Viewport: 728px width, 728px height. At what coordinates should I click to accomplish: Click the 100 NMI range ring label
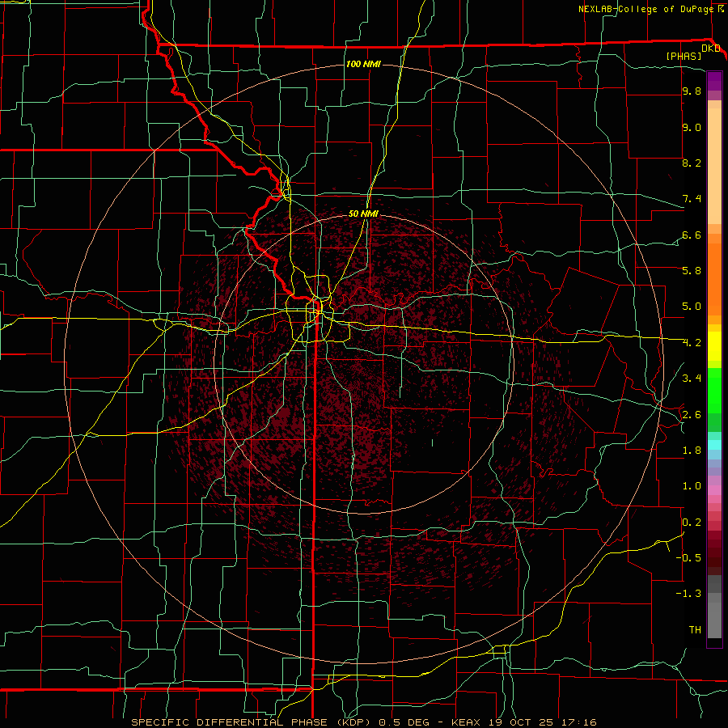pyautogui.click(x=363, y=64)
